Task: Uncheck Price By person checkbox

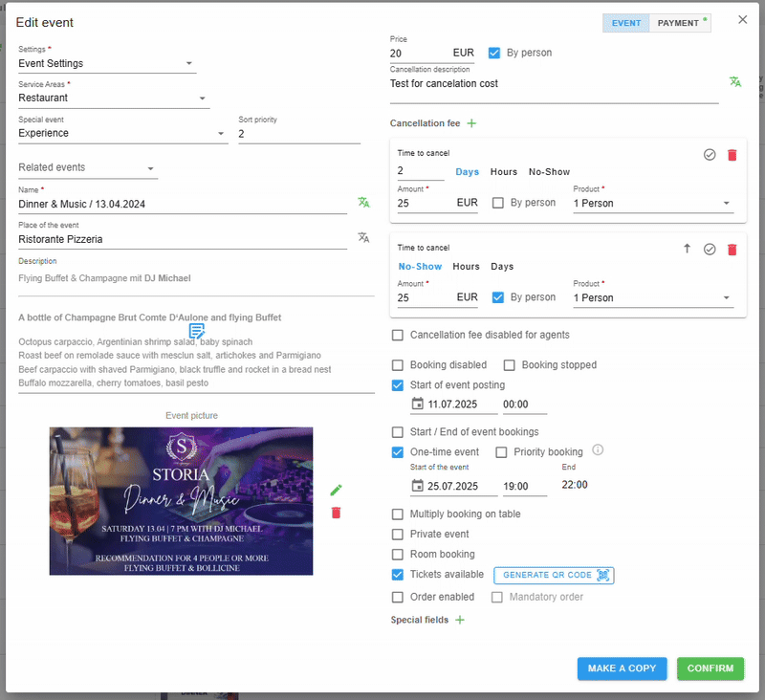Action: click(x=494, y=53)
